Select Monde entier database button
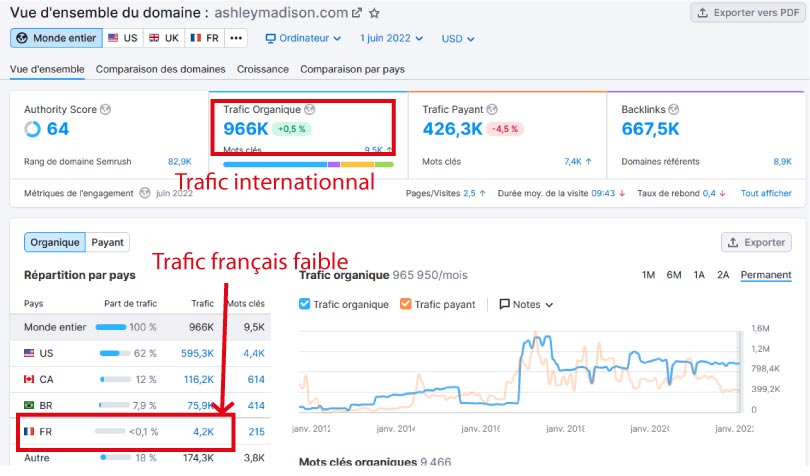The image size is (810, 476). (x=56, y=38)
